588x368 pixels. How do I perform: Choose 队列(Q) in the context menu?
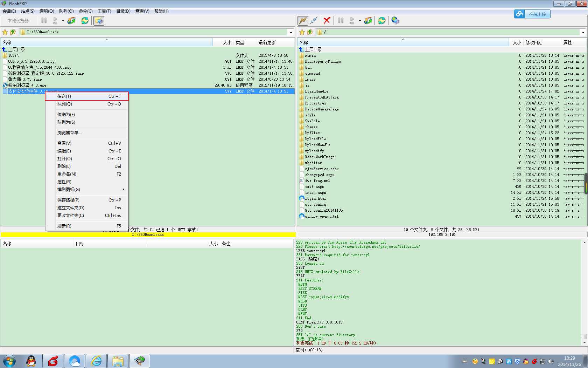87,104
